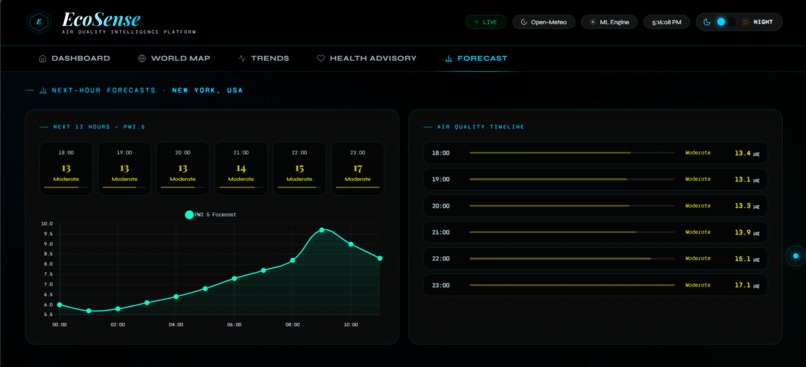Select the 19:00 forecast card
This screenshot has height=367, width=806.
124,169
